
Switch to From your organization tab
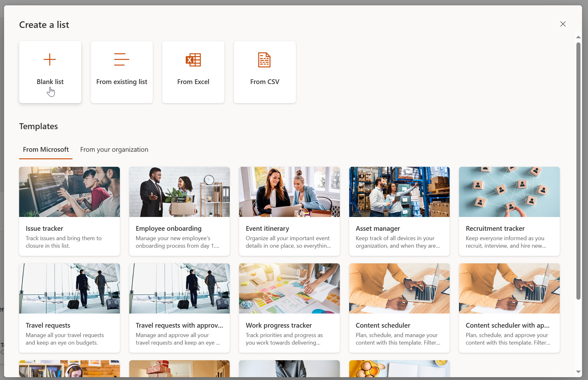[x=114, y=150]
